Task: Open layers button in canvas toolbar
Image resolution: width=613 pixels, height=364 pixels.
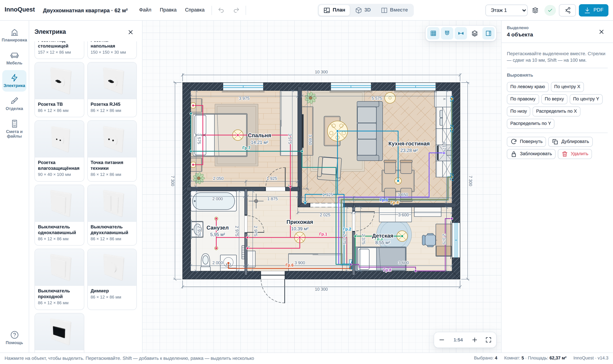Action: click(x=475, y=33)
